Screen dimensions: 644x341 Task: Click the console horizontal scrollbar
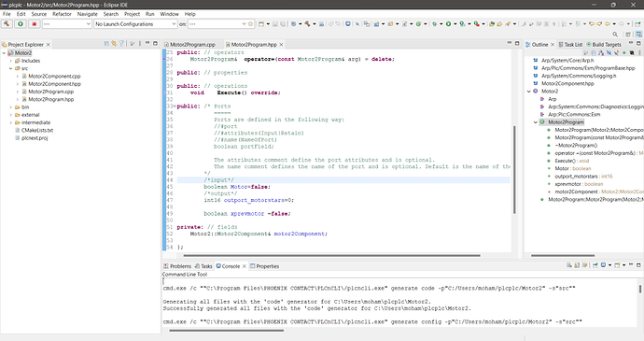(226, 331)
